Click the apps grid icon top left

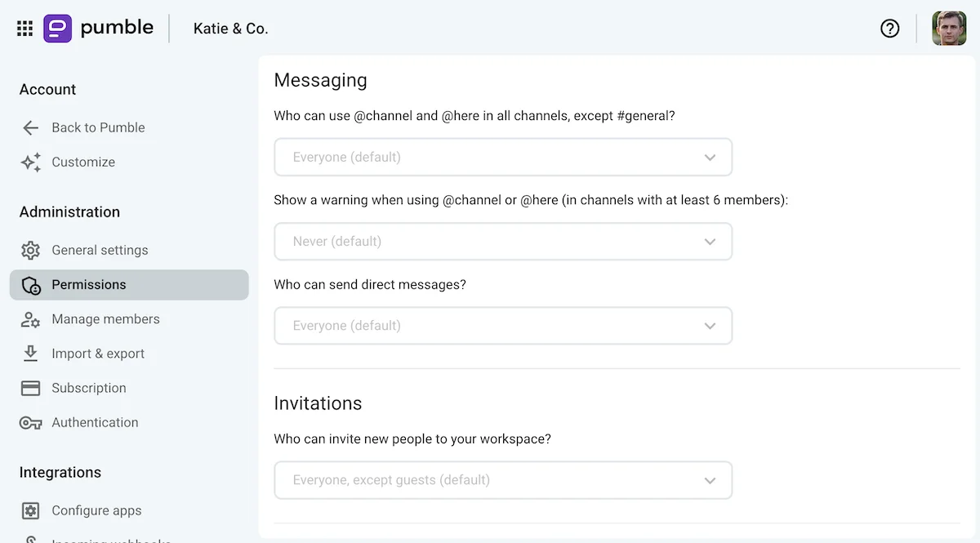(24, 28)
